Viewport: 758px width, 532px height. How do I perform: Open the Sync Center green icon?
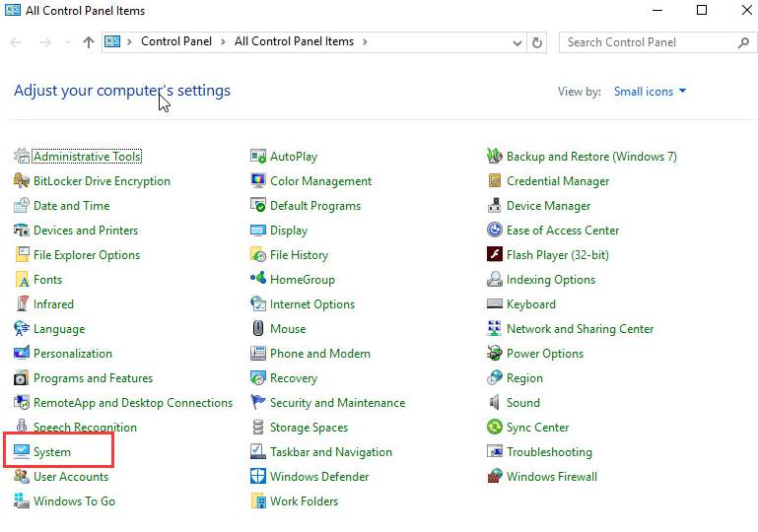[495, 428]
